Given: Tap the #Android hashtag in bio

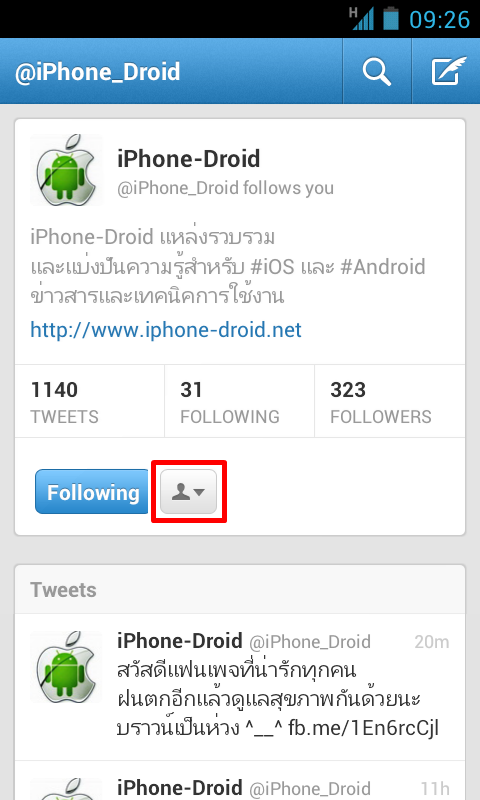Looking at the screenshot, I should [383, 266].
